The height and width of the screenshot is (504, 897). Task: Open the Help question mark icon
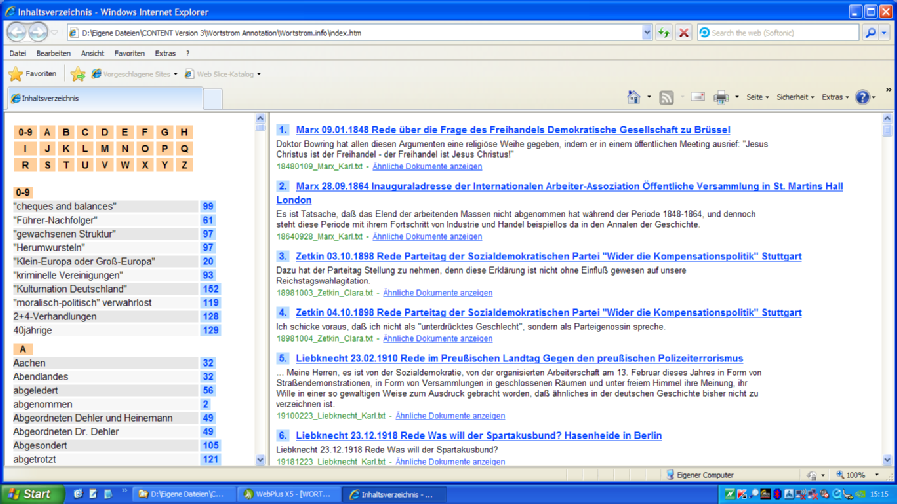(861, 97)
